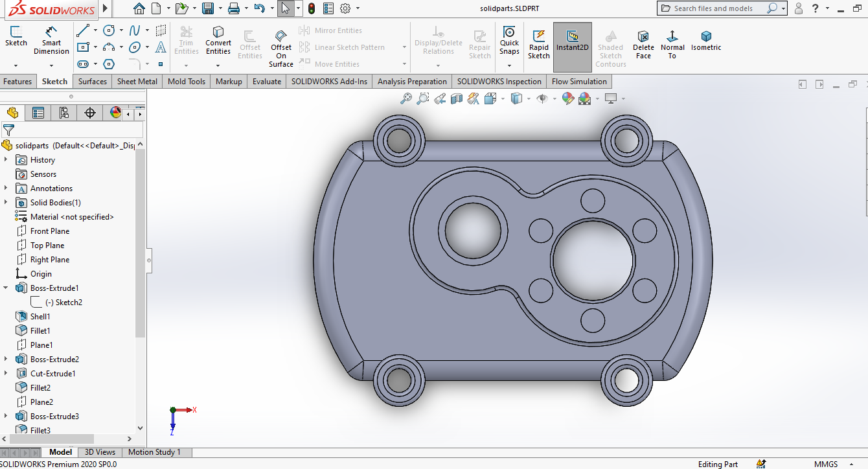Select the Front Plane item

pos(49,231)
